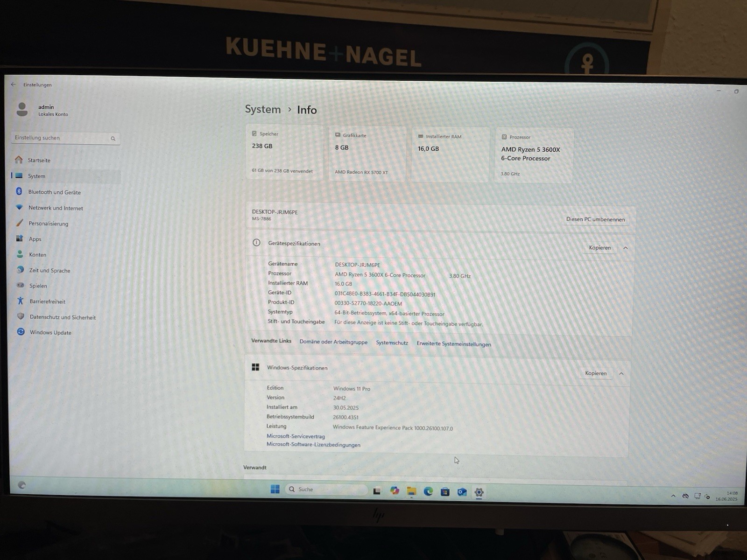Screen dimensions: 747x560
Task: Click the Windows Feature Experience Pack text
Action: tap(393, 427)
